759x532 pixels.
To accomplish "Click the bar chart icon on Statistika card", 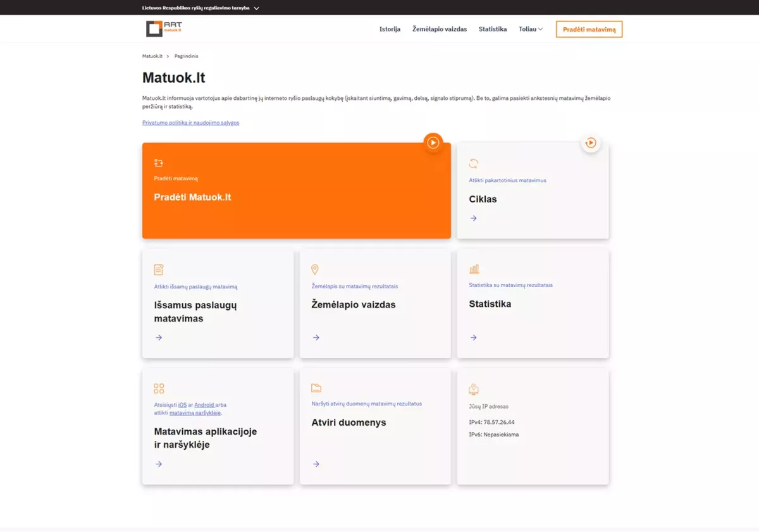I will coord(474,269).
